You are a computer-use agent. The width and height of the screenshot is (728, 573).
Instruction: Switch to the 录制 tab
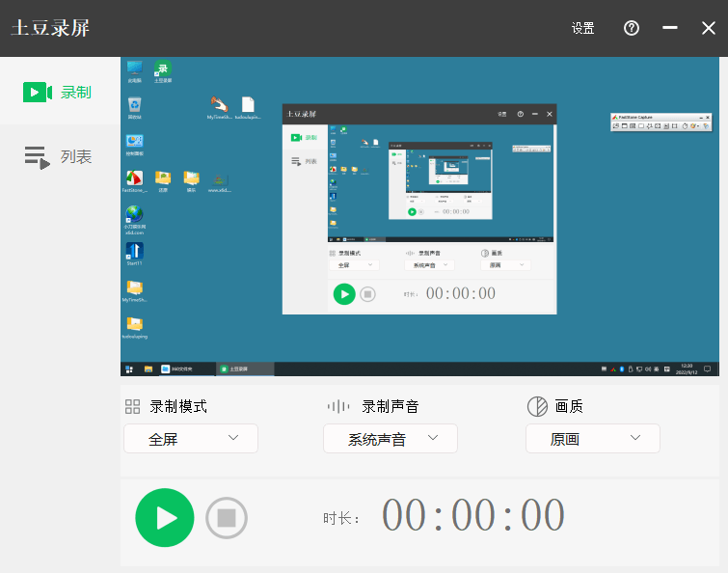point(59,92)
